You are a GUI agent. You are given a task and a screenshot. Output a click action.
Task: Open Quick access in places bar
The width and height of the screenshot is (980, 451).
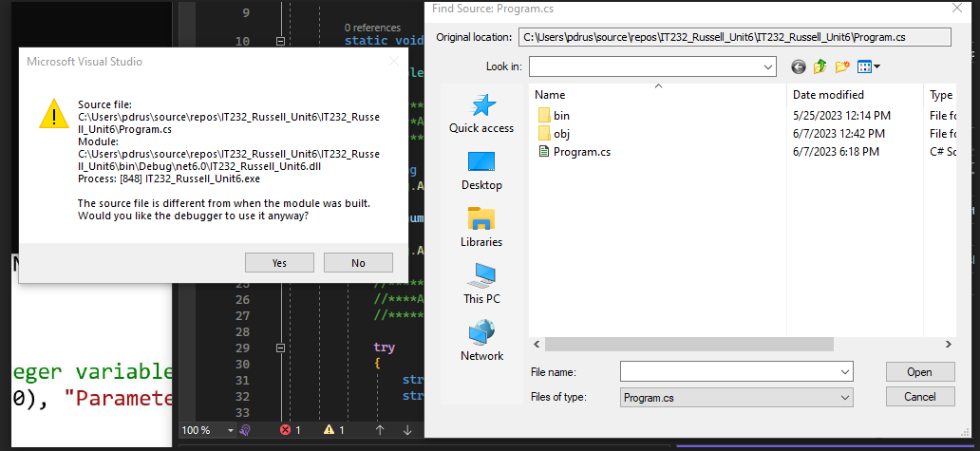pos(481,114)
